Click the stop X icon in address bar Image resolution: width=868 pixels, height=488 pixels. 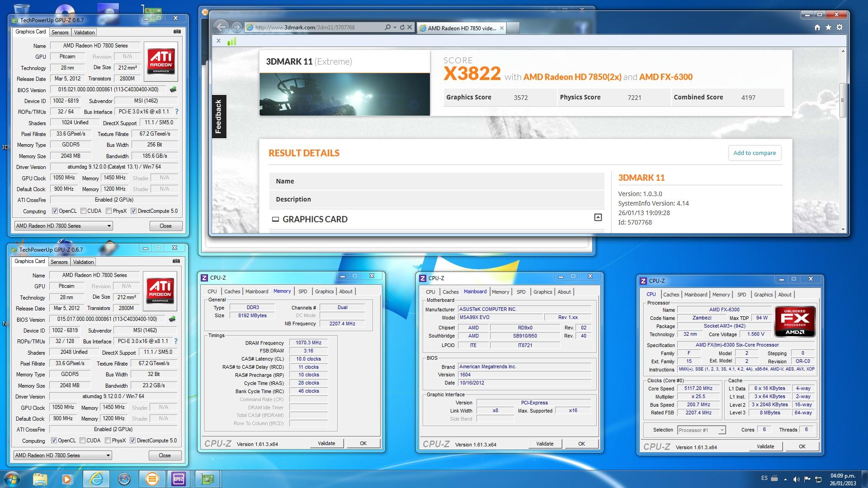coord(409,27)
